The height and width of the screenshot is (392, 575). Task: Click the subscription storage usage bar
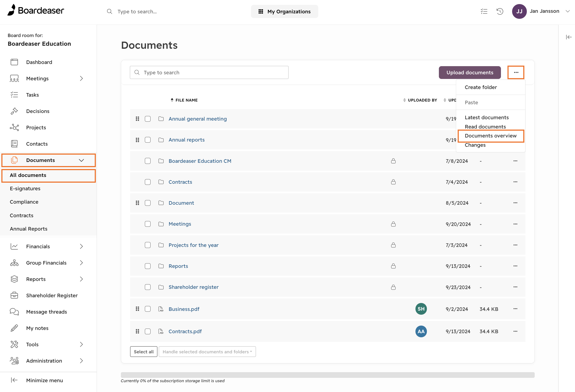328,375
